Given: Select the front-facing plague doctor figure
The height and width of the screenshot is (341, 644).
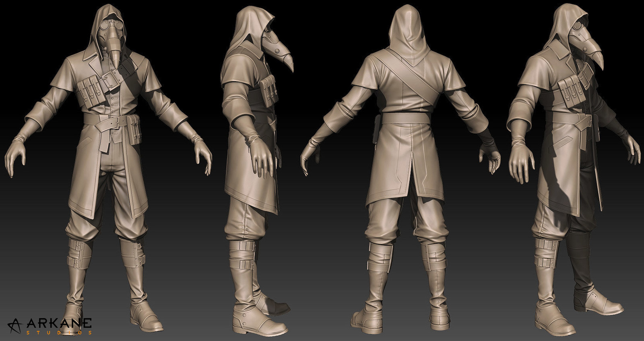Looking at the screenshot, I should click(x=109, y=169).
